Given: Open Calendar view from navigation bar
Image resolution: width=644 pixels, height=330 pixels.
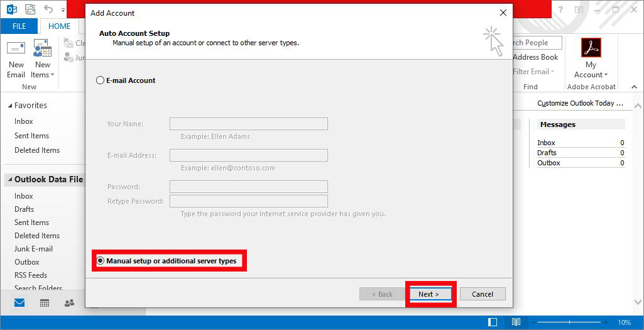Looking at the screenshot, I should coord(45,303).
